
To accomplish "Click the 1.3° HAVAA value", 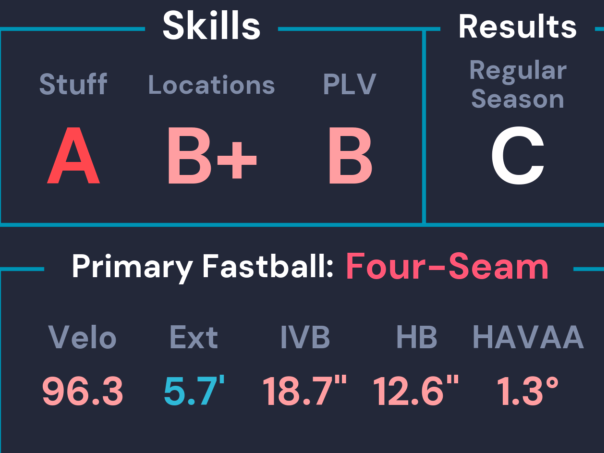I will tap(527, 391).
